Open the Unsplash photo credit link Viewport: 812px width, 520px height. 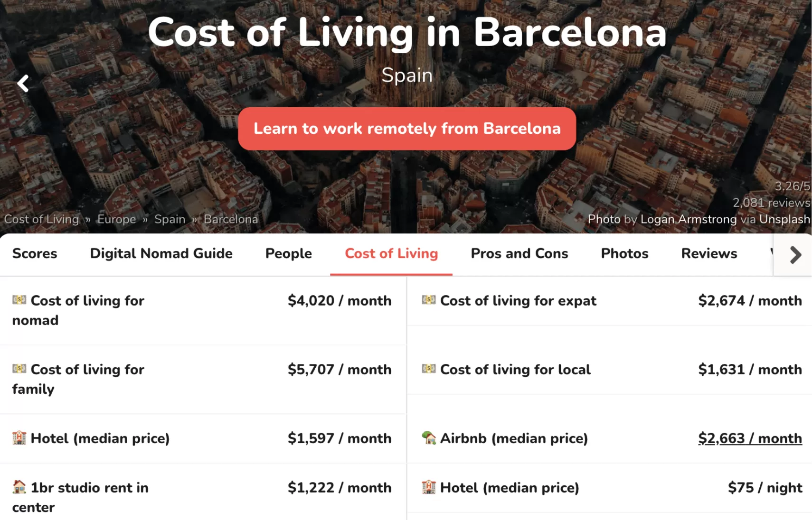point(784,219)
